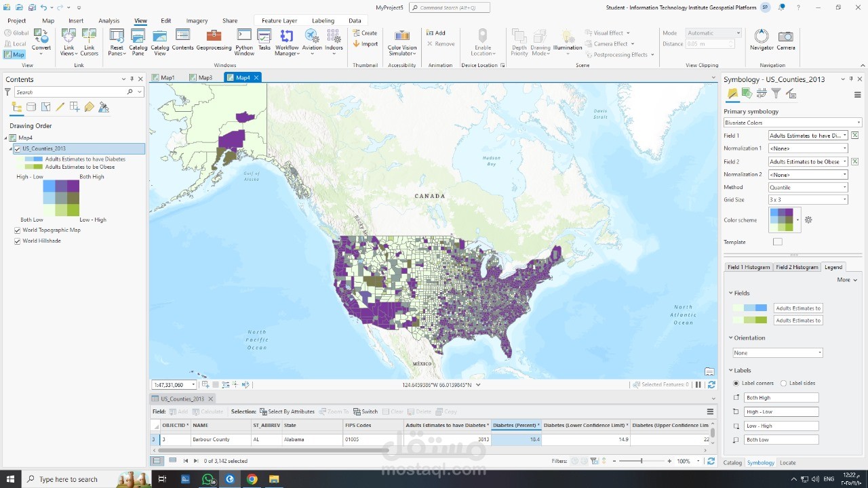
Task: Open the Catalog Pane tool
Action: click(138, 41)
